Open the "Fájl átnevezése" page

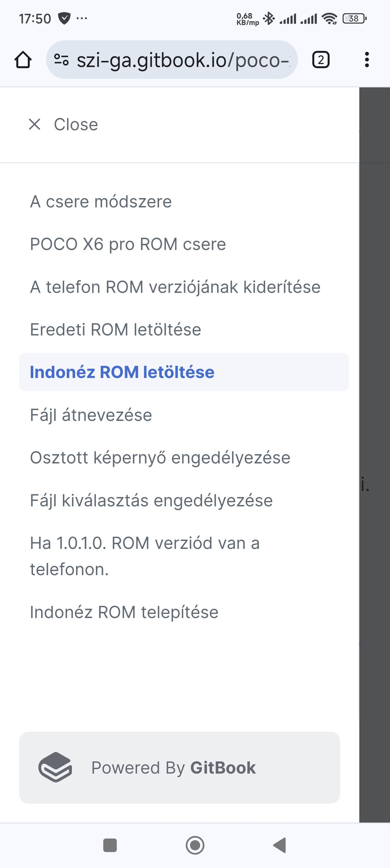point(91,415)
